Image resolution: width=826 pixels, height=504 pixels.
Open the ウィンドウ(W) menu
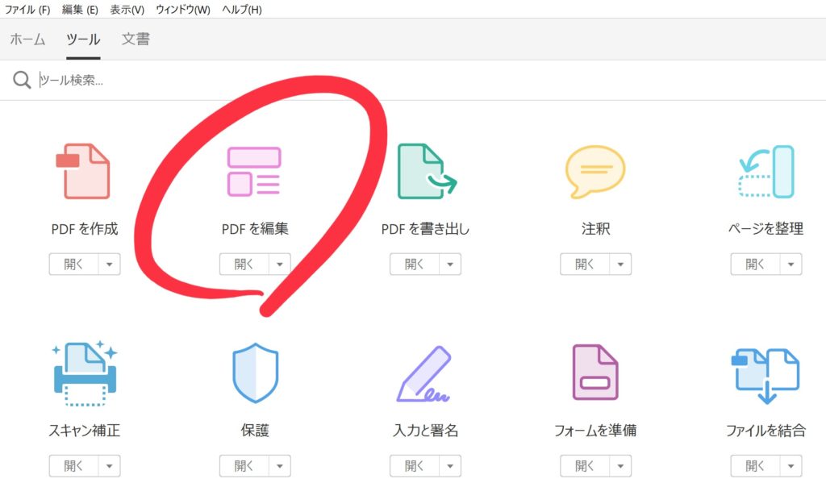click(x=183, y=10)
